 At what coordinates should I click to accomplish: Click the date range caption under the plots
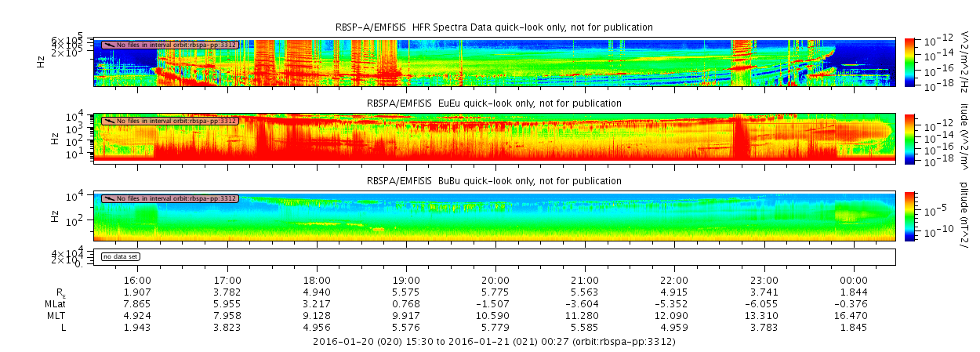[x=494, y=342]
